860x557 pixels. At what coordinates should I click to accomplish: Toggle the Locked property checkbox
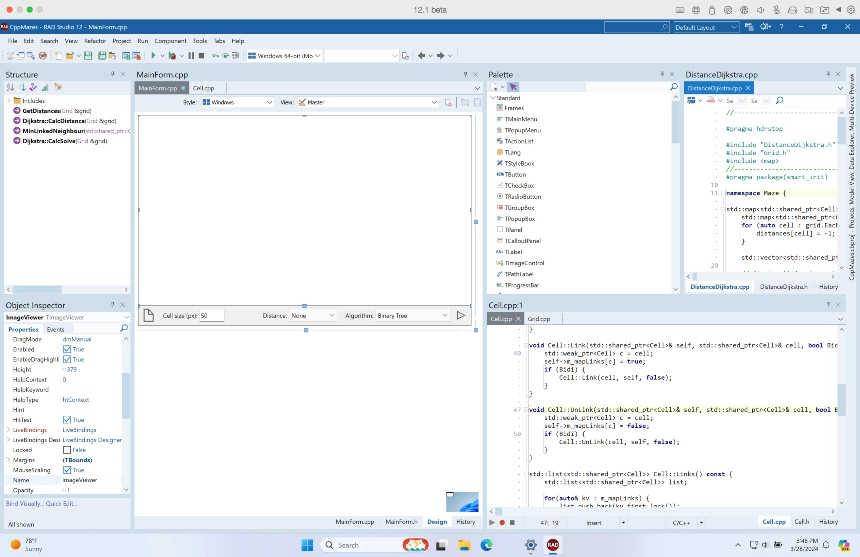(x=67, y=450)
